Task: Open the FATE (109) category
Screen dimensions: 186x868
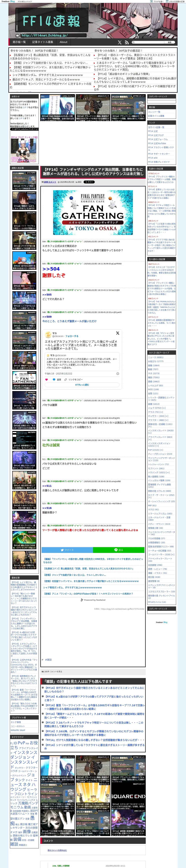Action: [153, 390]
